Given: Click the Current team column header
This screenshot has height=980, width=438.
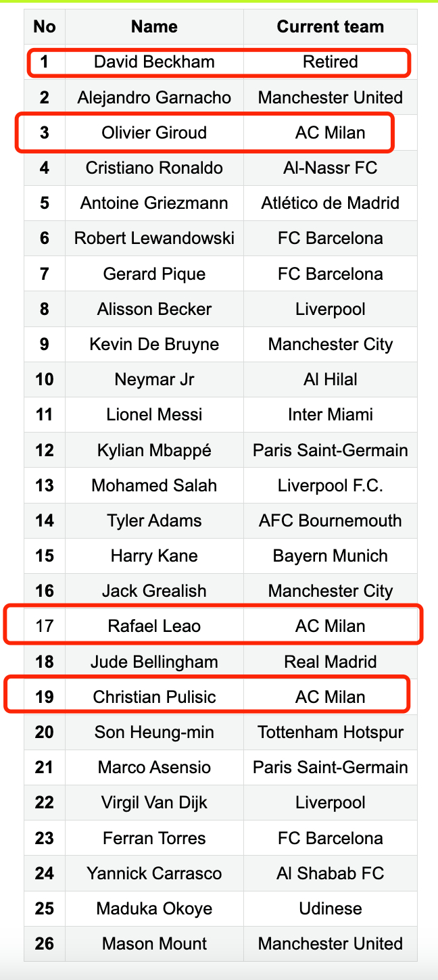Looking at the screenshot, I should 331,27.
